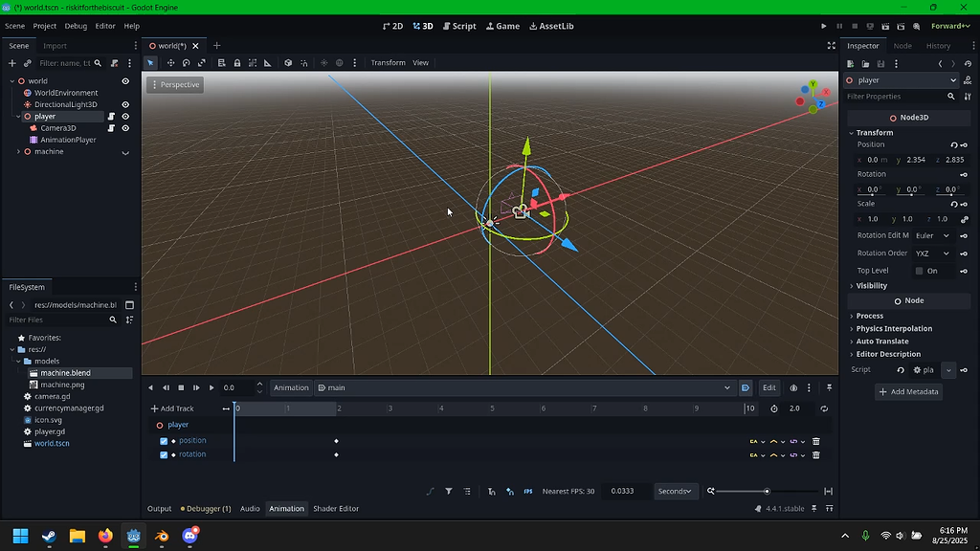Click position keyframe at 2 seconds
Viewport: 980px width, 551px height.
click(336, 441)
